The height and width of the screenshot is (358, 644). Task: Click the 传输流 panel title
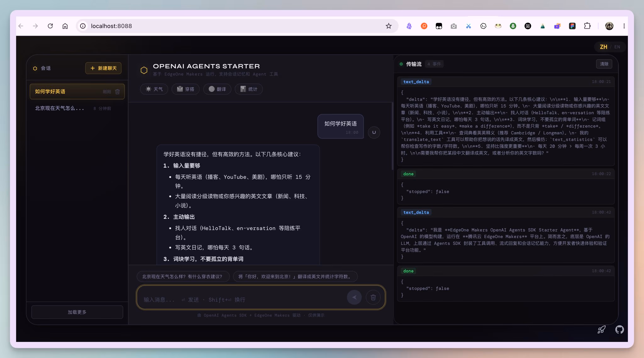(x=414, y=64)
